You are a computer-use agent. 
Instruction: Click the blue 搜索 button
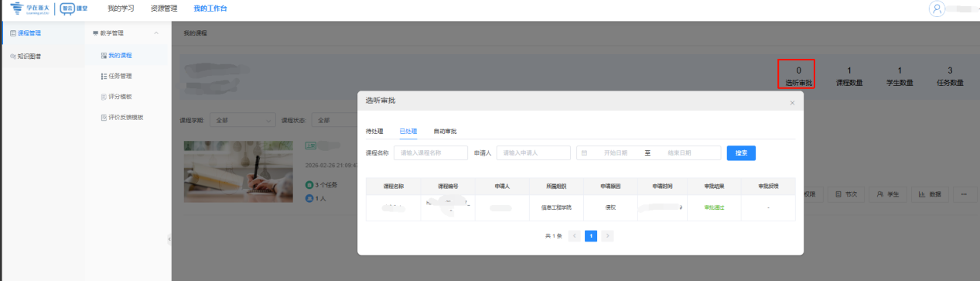pos(741,153)
